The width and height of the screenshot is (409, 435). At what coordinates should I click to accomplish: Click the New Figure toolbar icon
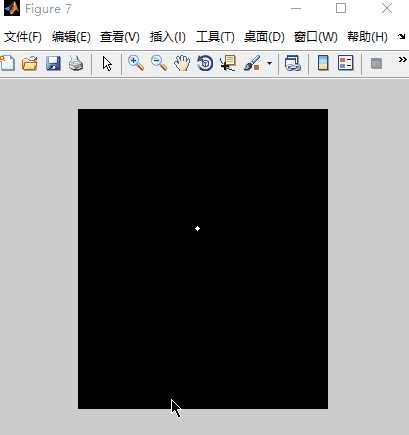7,63
